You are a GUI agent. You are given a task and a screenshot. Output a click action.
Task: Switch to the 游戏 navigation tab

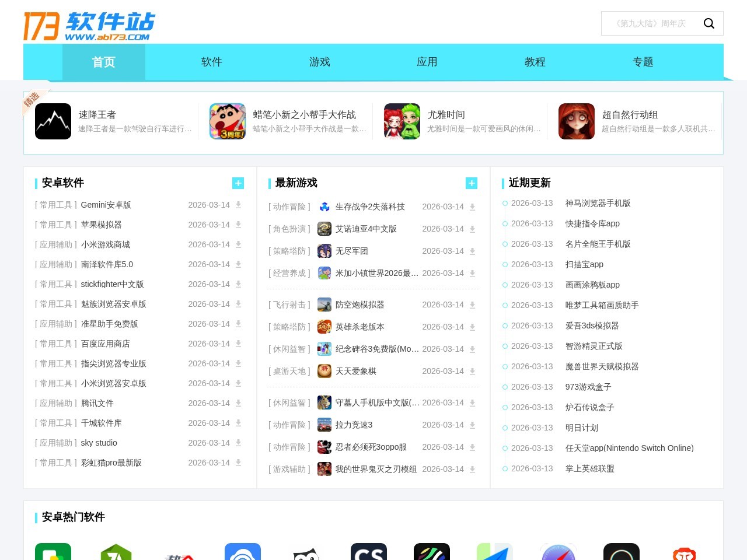click(319, 62)
